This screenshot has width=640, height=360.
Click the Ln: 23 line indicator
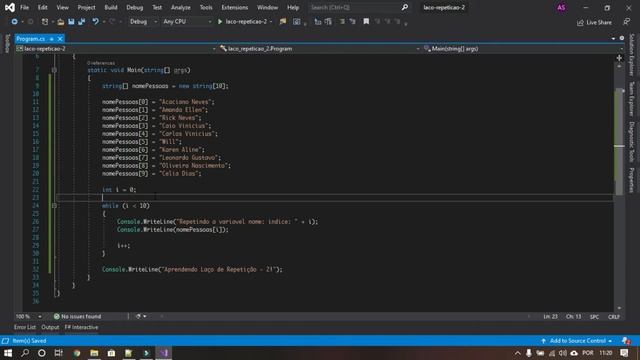[x=550, y=317]
